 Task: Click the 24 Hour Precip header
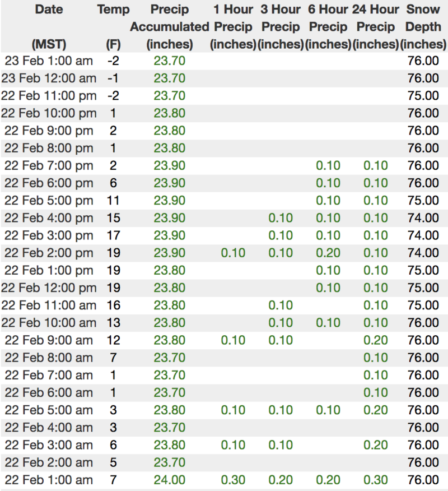click(376, 26)
